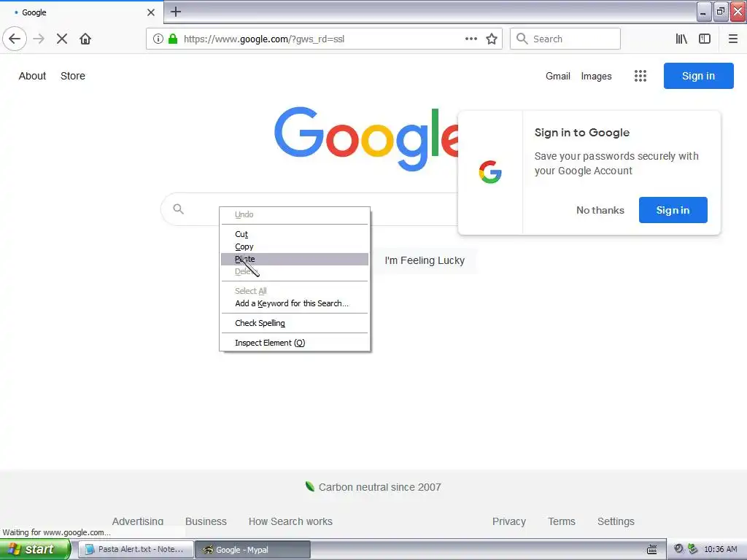Click the second system tray icon before clock
The image size is (747, 560).
pos(692,548)
